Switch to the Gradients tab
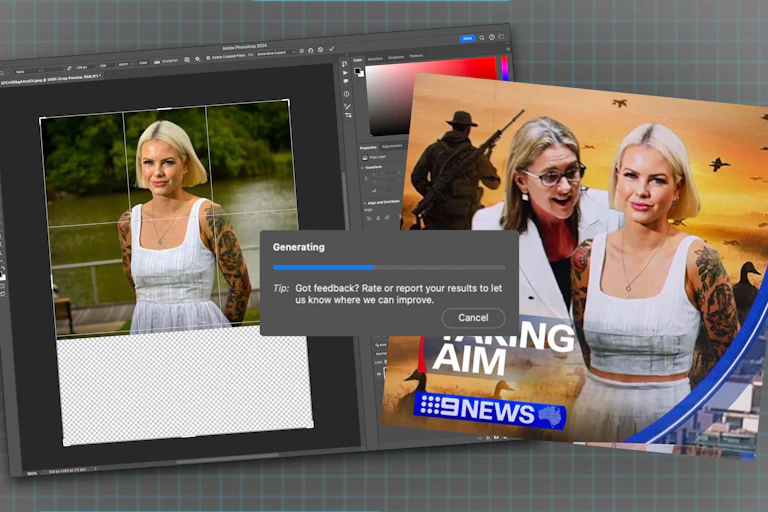Screen dimensions: 768x512 pos(396,57)
